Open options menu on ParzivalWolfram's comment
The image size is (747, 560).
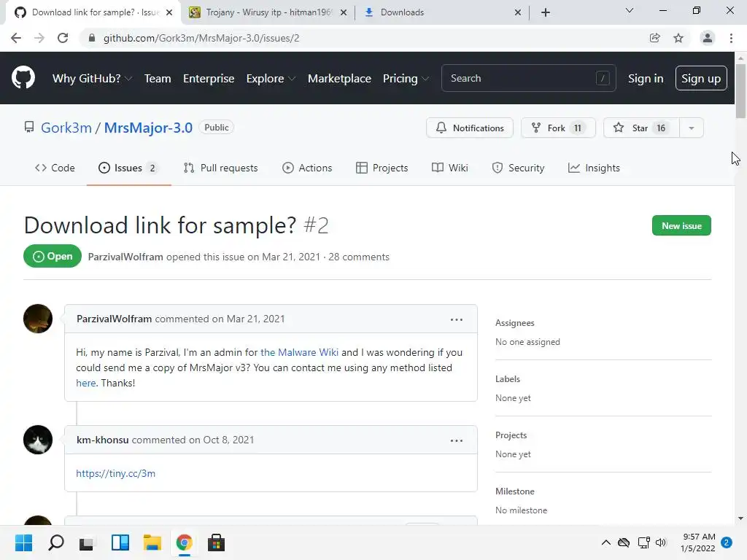pos(457,319)
